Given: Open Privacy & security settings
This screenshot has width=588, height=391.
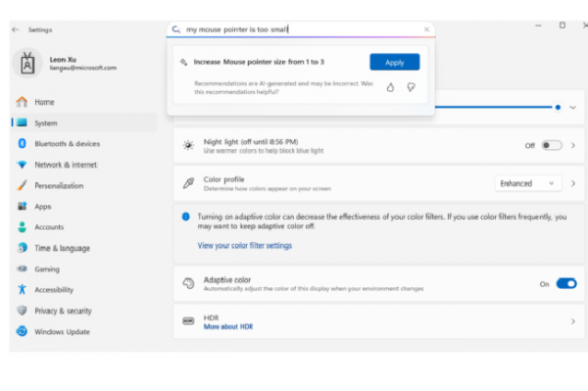Looking at the screenshot, I should [84, 311].
